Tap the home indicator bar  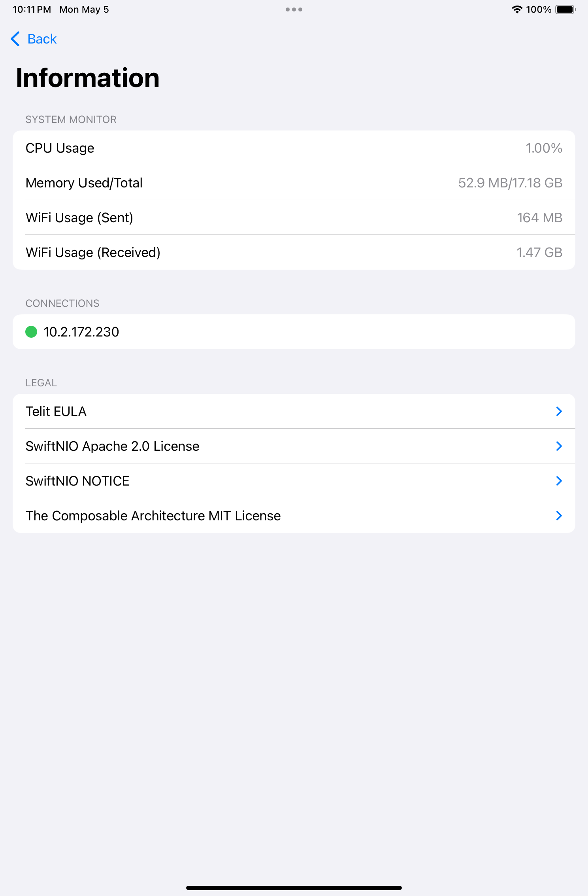[294, 888]
